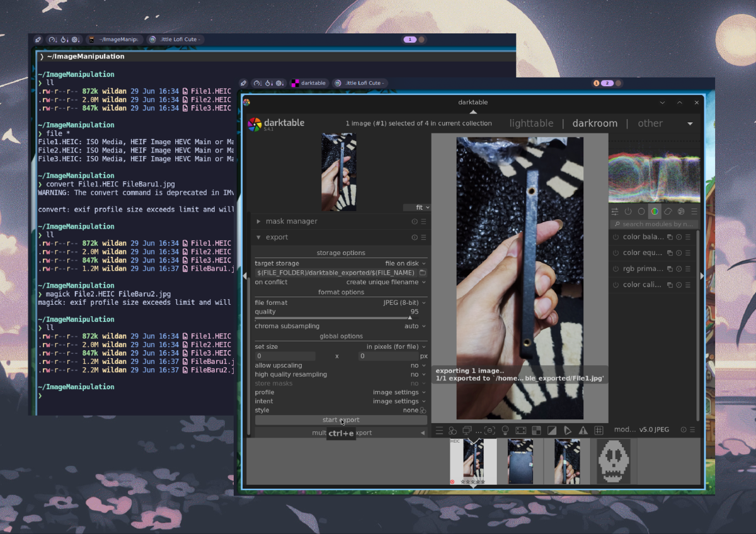Open presets menu for rgb primaries module

tap(688, 269)
